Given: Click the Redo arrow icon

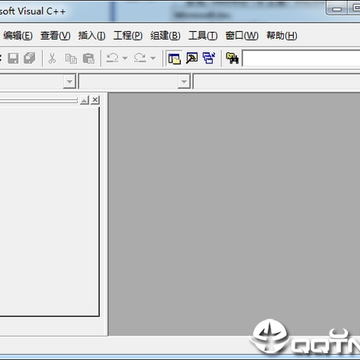Looking at the screenshot, I should pyautogui.click(x=140, y=58).
